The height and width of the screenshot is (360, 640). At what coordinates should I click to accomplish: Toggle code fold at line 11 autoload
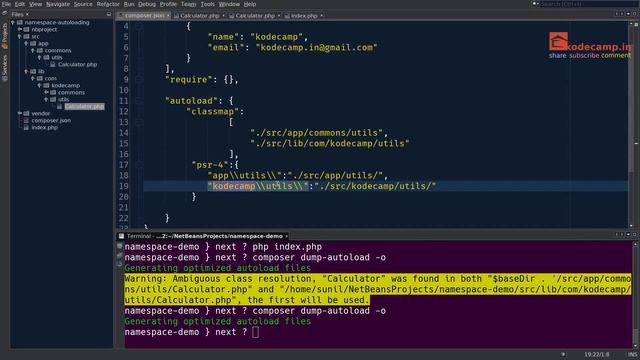[x=139, y=101]
